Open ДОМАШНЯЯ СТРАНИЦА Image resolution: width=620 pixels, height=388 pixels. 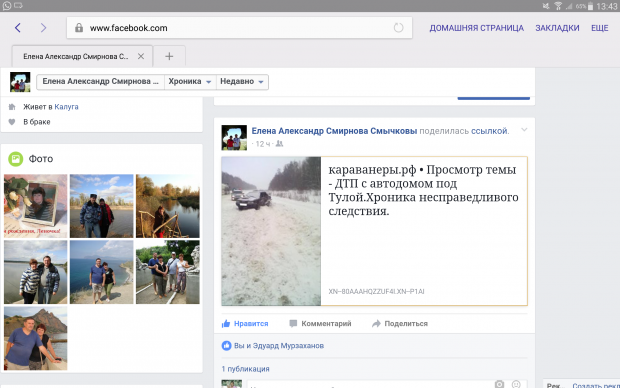coord(476,28)
